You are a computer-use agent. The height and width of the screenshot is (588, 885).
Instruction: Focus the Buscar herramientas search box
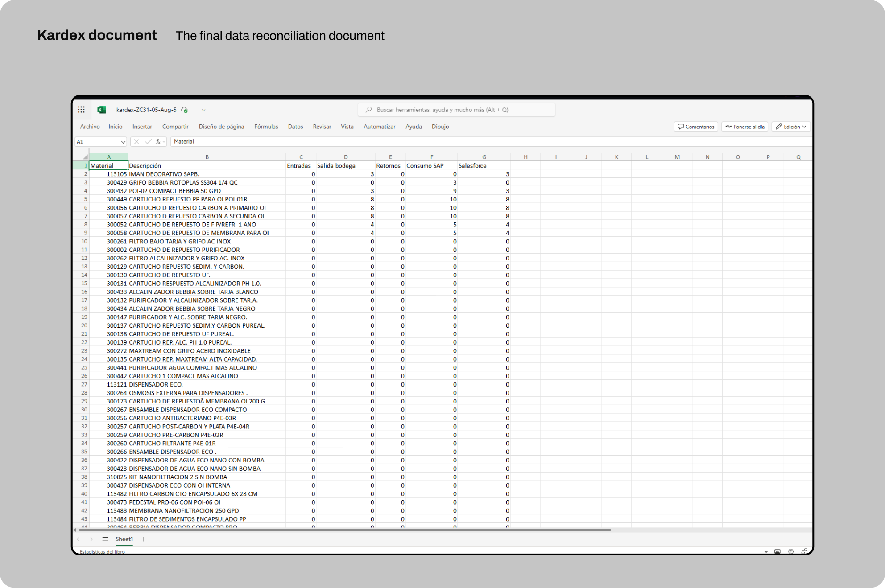(457, 110)
